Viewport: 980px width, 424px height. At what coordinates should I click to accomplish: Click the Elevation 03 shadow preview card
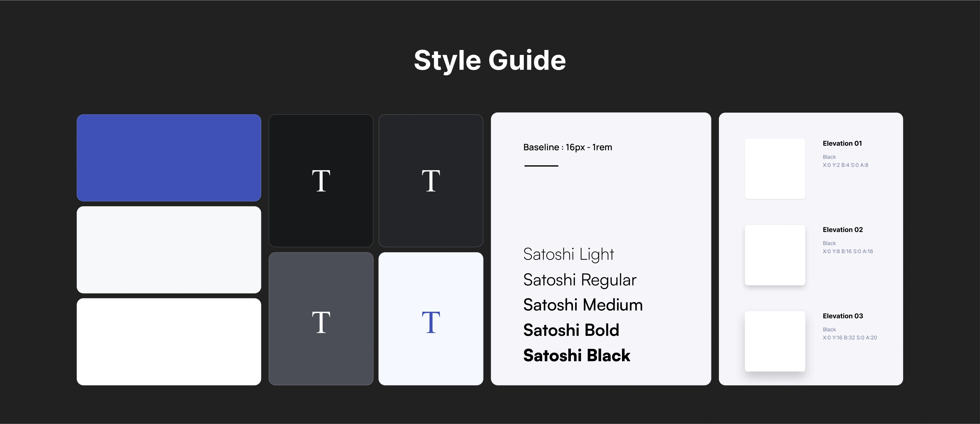tap(775, 341)
